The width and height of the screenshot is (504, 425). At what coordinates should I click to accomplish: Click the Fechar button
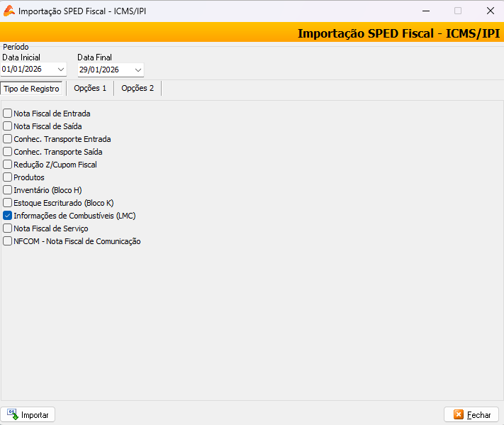pyautogui.click(x=471, y=414)
